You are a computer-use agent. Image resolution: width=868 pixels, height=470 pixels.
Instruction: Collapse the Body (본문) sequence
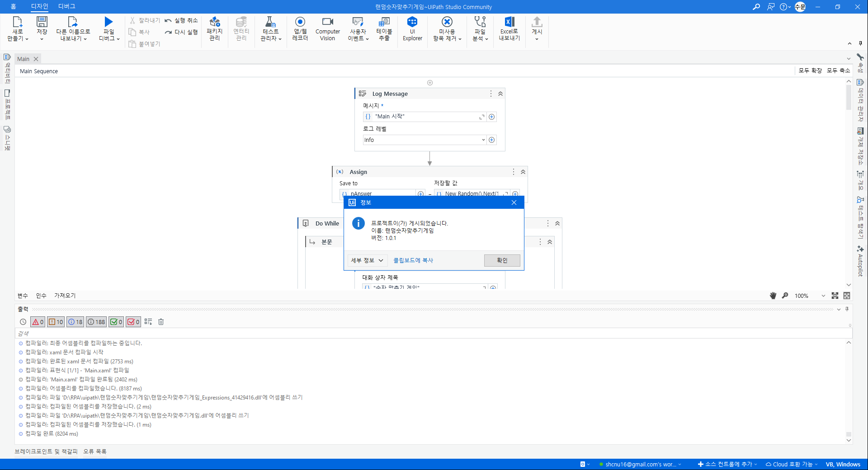(x=550, y=242)
